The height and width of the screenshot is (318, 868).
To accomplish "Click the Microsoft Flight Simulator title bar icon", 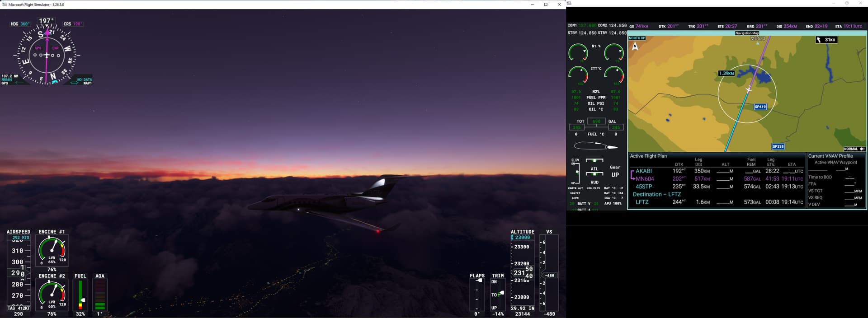I will (x=5, y=5).
